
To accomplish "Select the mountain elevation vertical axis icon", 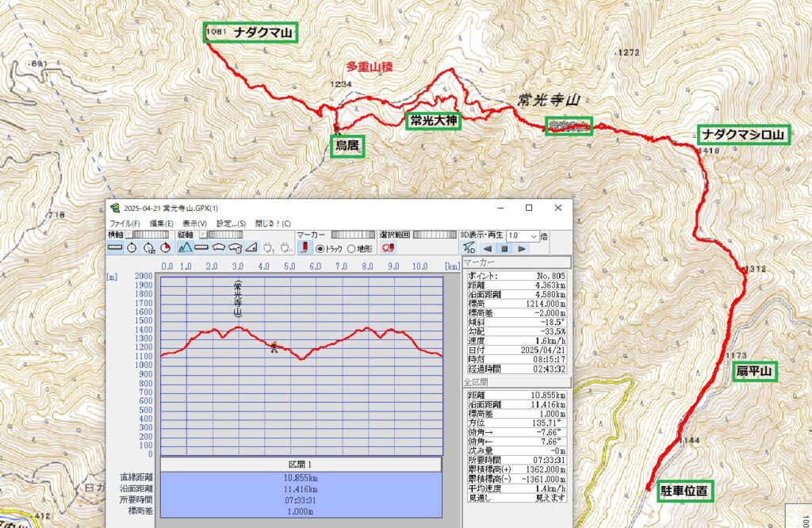I will tap(185, 248).
